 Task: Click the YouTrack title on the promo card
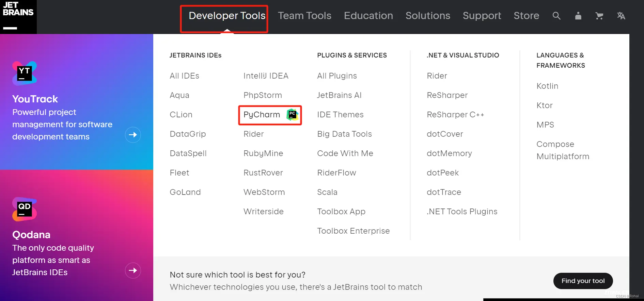[x=35, y=99]
